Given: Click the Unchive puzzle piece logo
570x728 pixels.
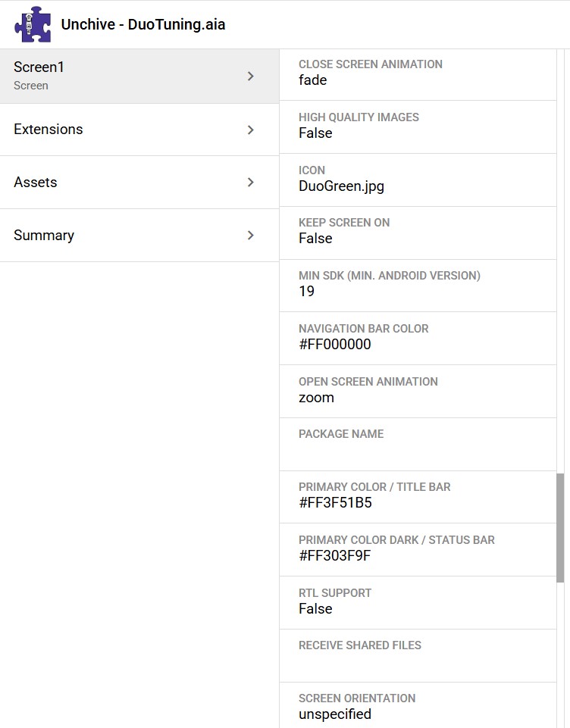Looking at the screenshot, I should click(33, 24).
